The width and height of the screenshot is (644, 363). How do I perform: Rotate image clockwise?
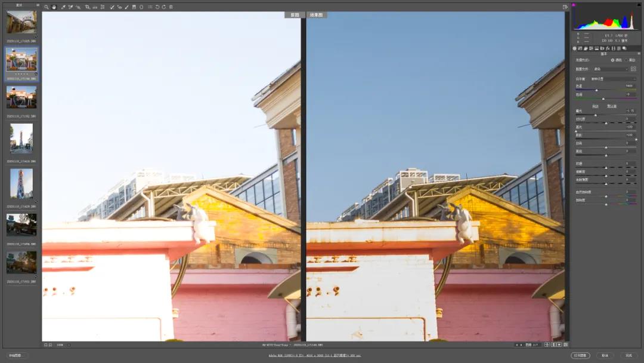[x=163, y=7]
